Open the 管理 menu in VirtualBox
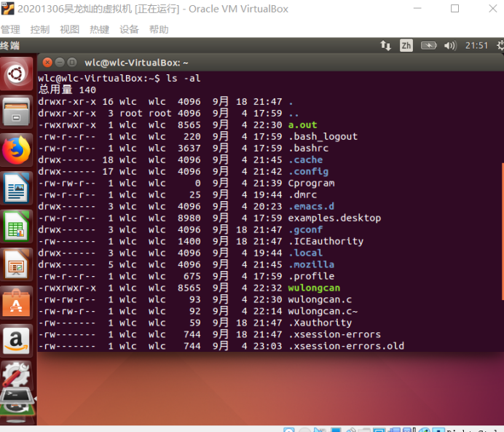Screen dimensions: 504x432 click(10, 30)
